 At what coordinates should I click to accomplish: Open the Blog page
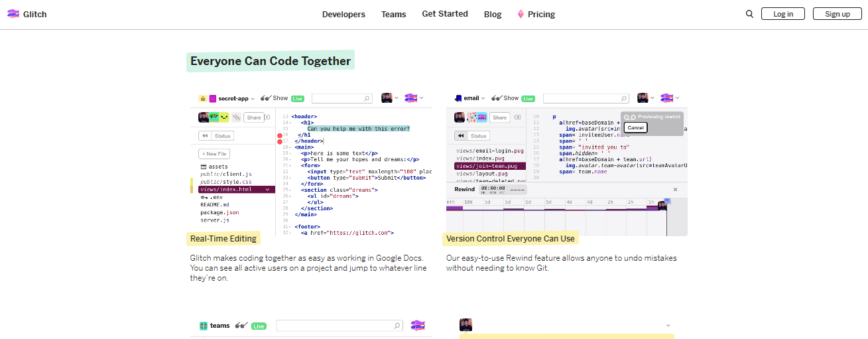[493, 14]
